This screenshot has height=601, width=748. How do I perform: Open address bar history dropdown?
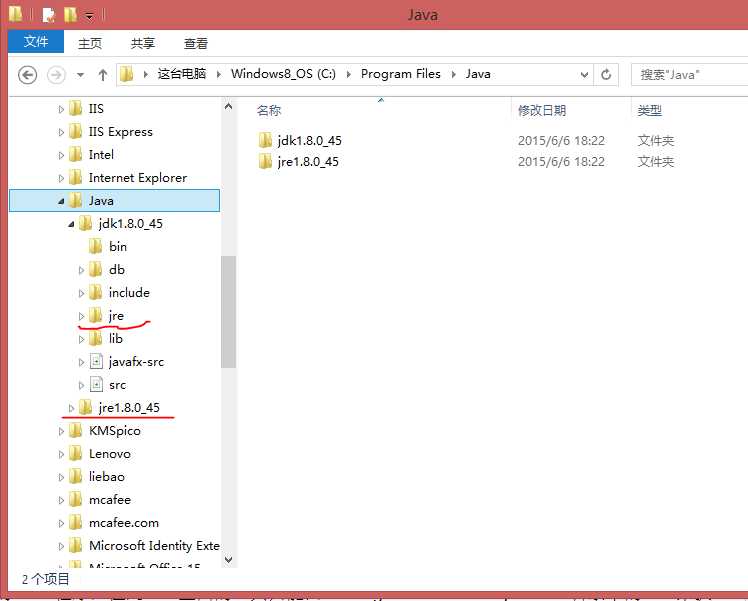click(x=584, y=75)
